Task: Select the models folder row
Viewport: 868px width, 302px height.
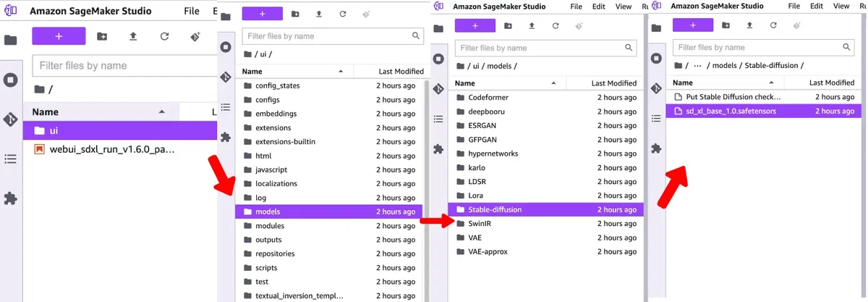Action: point(330,211)
